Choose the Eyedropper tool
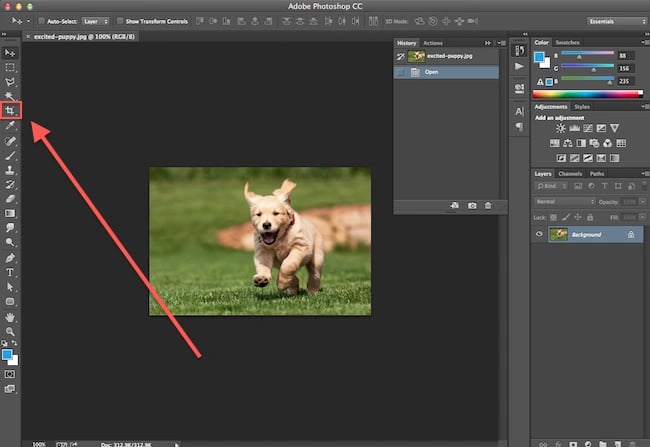650x447 pixels. (11, 127)
